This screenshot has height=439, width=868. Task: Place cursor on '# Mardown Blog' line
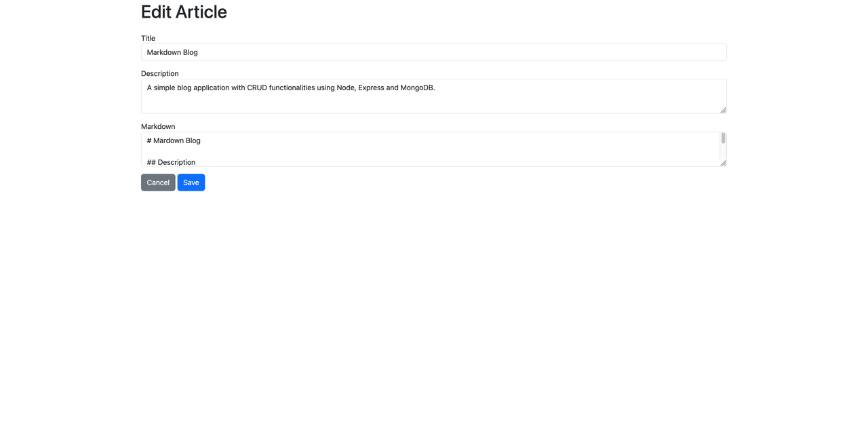tap(174, 140)
